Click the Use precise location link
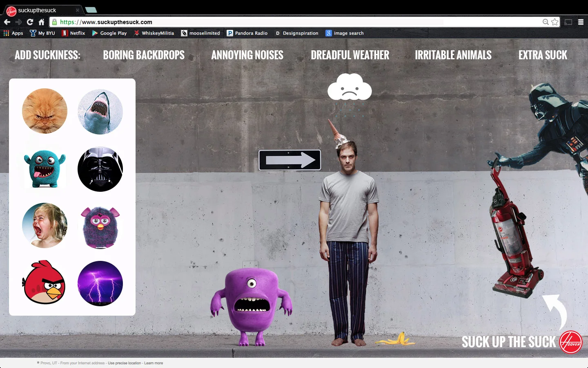This screenshot has height=368, width=588. (x=124, y=363)
